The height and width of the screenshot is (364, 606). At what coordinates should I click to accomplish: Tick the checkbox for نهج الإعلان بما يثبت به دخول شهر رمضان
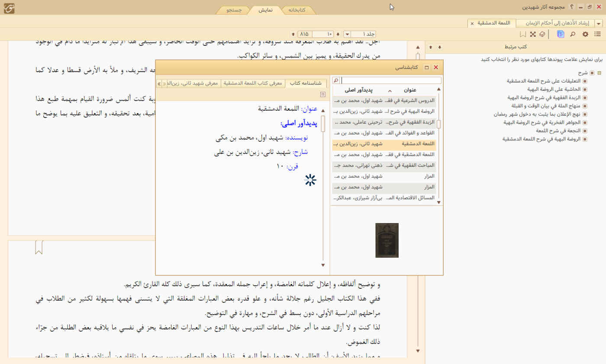tap(585, 114)
